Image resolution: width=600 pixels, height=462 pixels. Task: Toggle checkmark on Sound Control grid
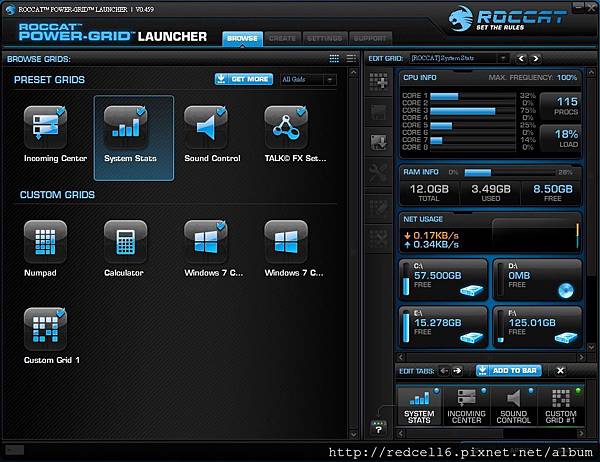pos(221,111)
